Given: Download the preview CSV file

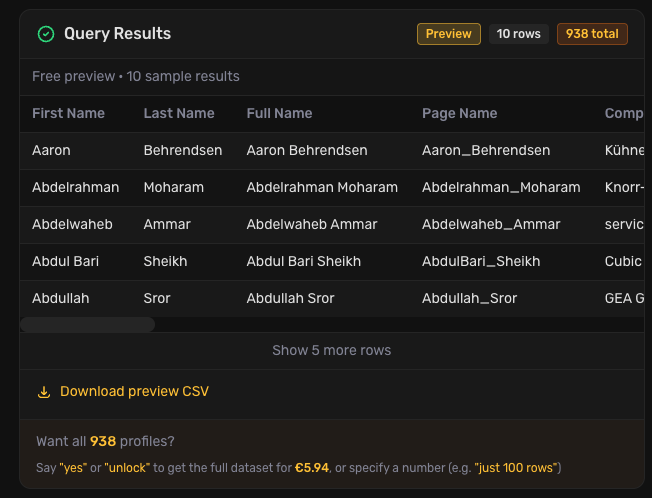Looking at the screenshot, I should pyautogui.click(x=134, y=392).
